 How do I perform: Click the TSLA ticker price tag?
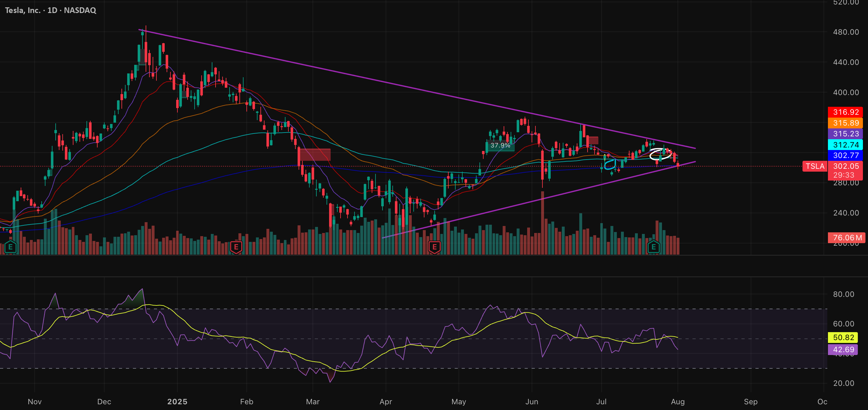click(815, 166)
